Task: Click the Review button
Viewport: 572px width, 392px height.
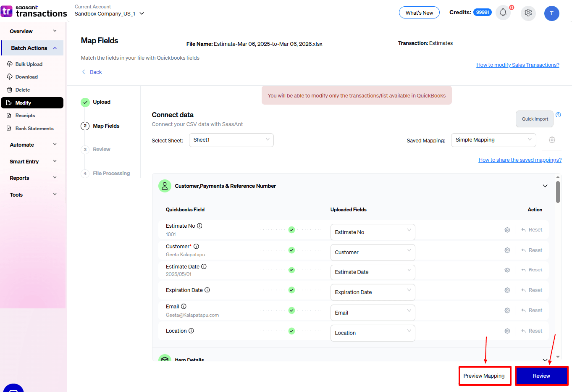Action: [541, 376]
